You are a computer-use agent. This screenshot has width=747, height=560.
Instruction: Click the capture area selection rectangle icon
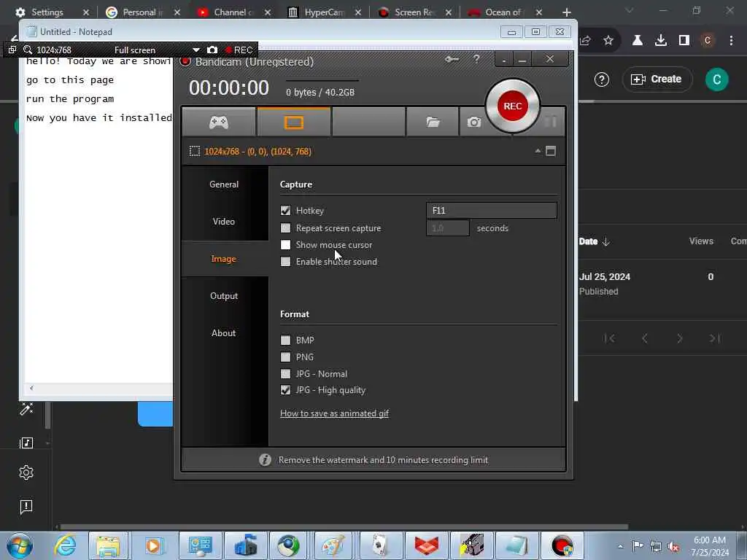[194, 152]
